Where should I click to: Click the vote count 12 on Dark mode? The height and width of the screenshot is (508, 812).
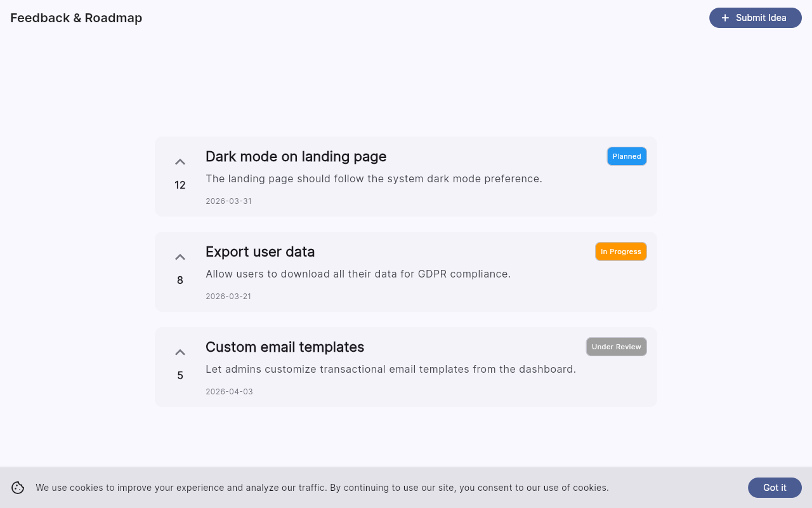click(x=180, y=185)
